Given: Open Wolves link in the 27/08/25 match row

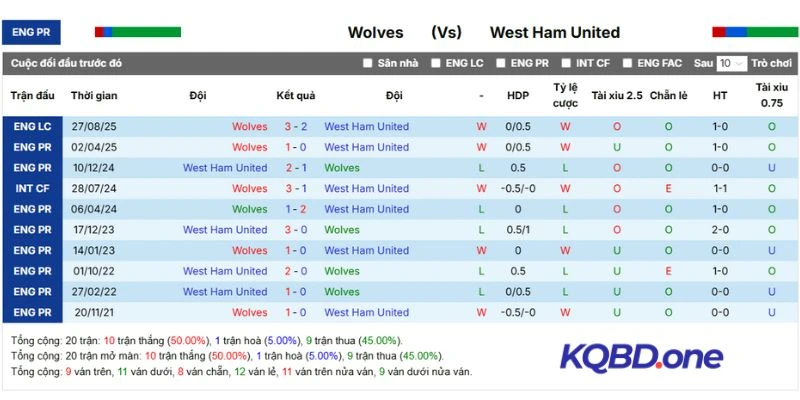Looking at the screenshot, I should (x=249, y=127).
